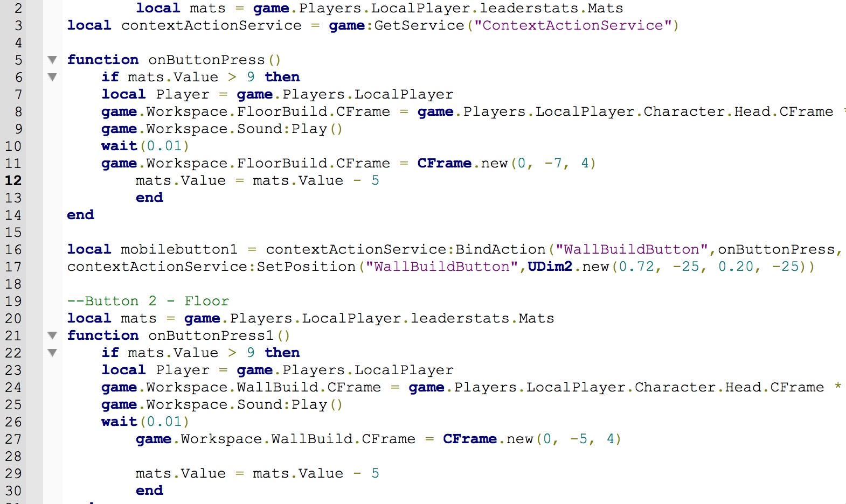
Task: Collapse the onButtonPress function fold arrow
Action: (52, 60)
